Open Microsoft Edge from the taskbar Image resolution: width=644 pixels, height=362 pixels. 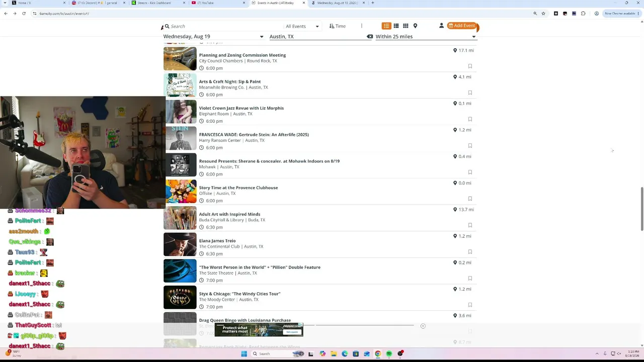click(345, 354)
